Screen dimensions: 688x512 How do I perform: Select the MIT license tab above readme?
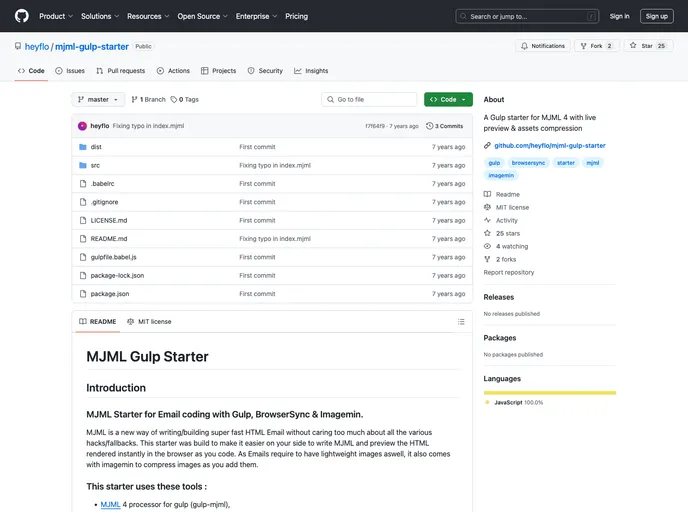tap(149, 322)
